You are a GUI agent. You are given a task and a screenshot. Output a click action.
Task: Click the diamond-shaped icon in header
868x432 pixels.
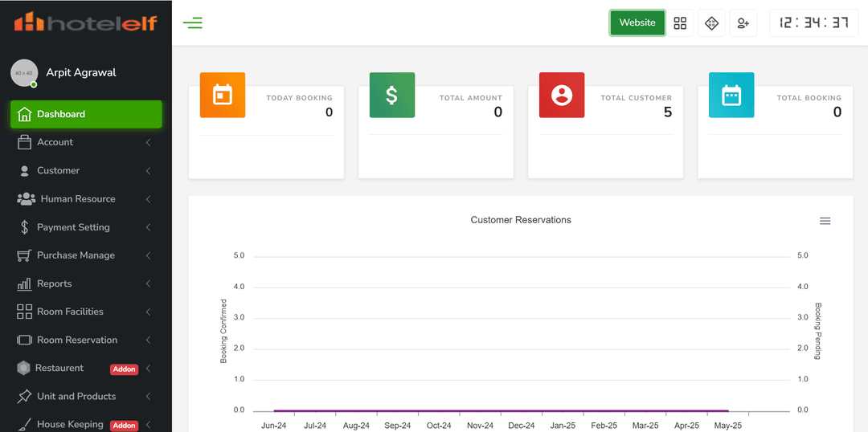(x=711, y=23)
